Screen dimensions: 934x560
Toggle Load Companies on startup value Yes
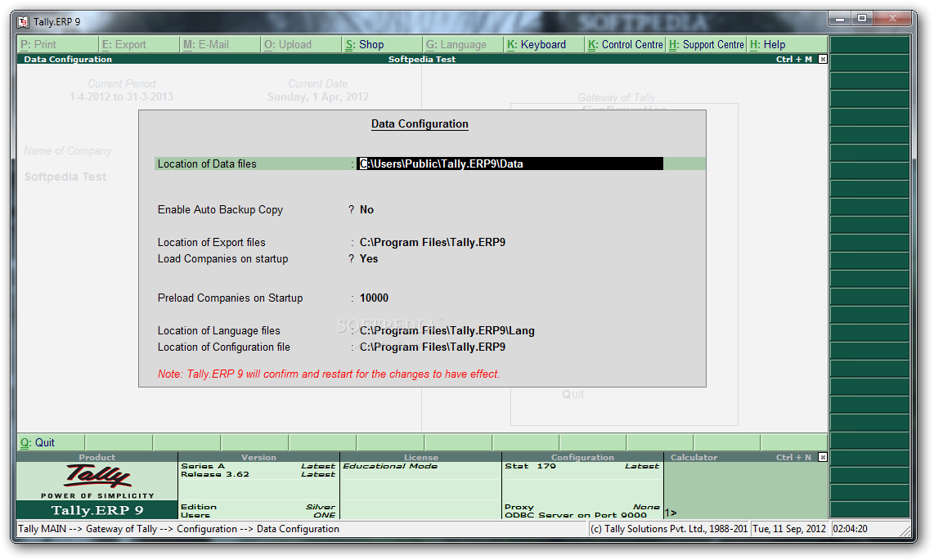coord(369,259)
